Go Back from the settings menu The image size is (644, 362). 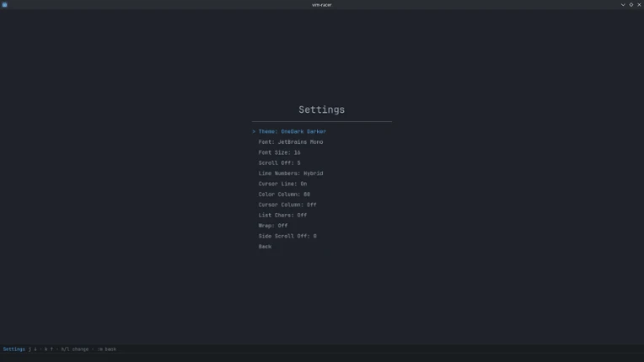click(x=265, y=247)
